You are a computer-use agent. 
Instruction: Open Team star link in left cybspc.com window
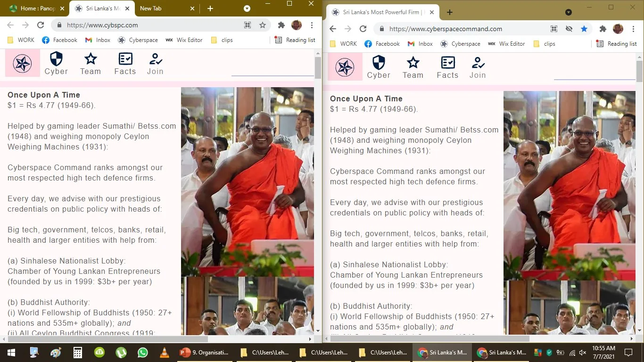pos(91,64)
